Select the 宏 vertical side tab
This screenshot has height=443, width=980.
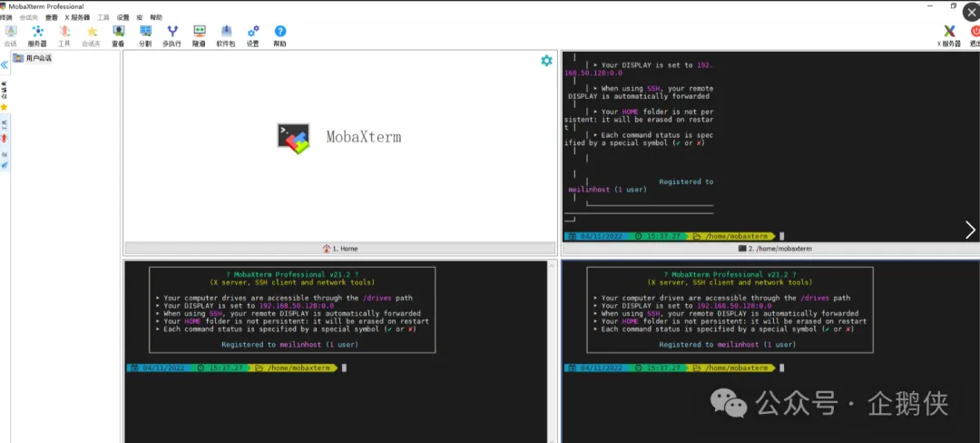point(5,159)
